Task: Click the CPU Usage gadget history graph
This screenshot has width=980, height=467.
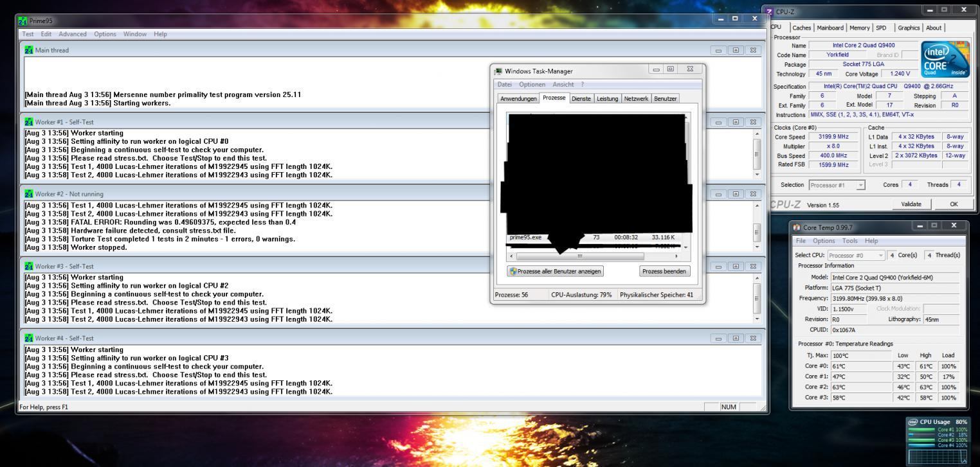Action: pyautogui.click(x=938, y=457)
